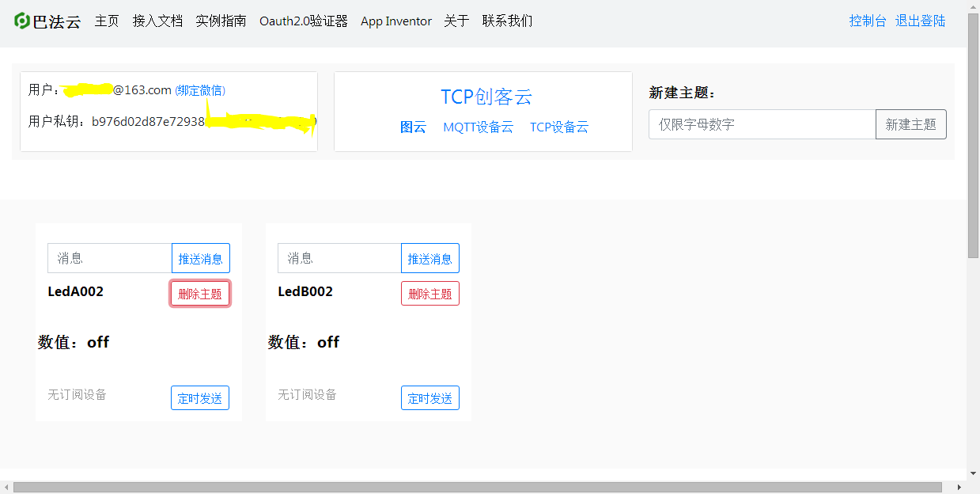Viewport: 980px width, 494px height.
Task: Click the 数值：off text under LedB002
Action: [x=304, y=342]
